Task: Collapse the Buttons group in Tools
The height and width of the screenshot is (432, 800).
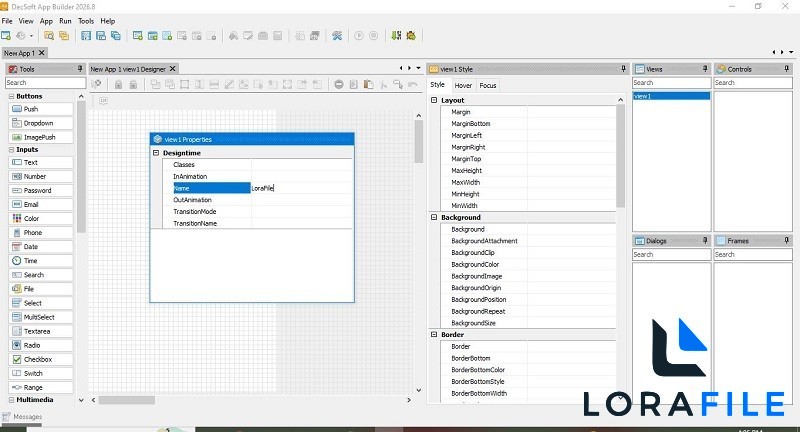Action: click(11, 96)
